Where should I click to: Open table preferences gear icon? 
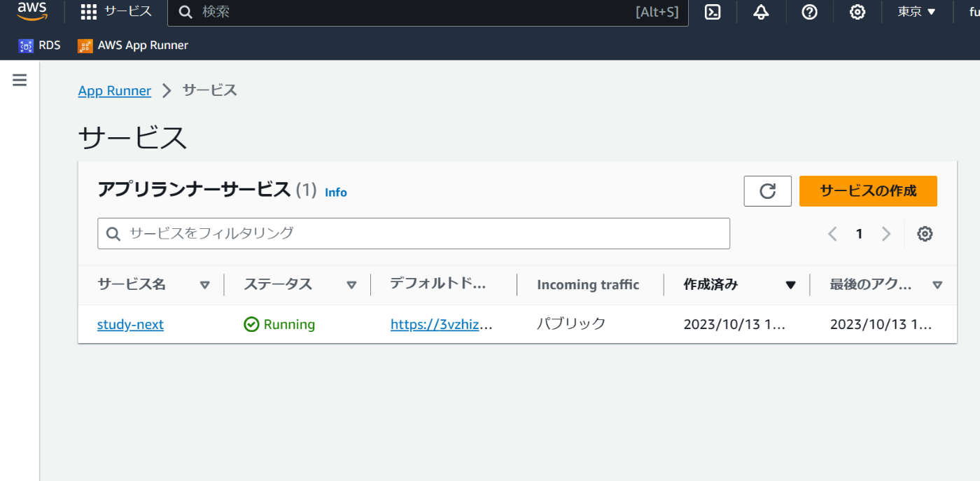(x=925, y=234)
